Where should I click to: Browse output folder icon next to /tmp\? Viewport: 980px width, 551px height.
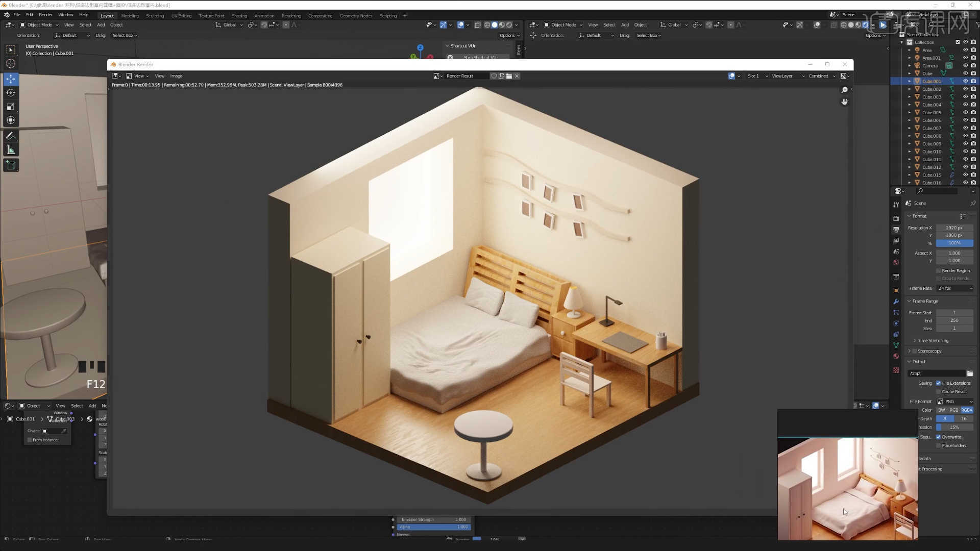pos(970,373)
